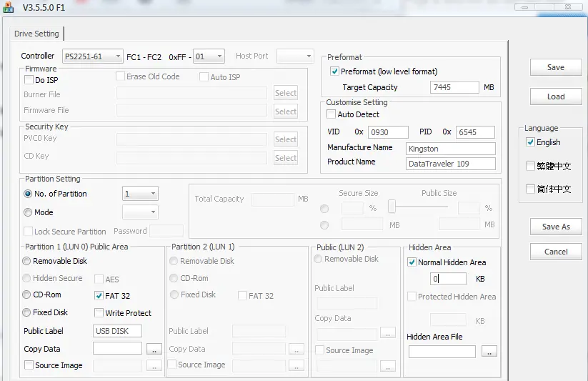Select Removable Disk in Partition 2

coord(174,261)
